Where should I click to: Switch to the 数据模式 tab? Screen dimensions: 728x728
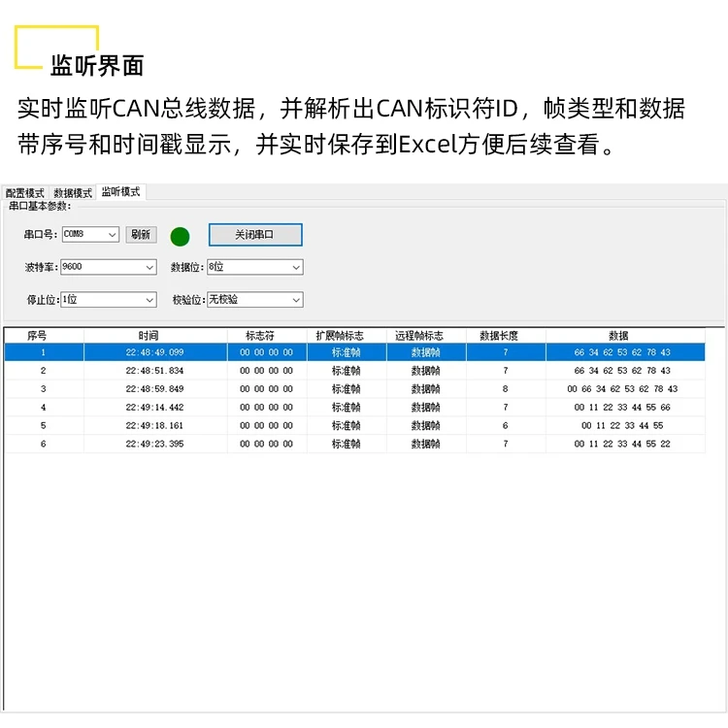click(73, 193)
